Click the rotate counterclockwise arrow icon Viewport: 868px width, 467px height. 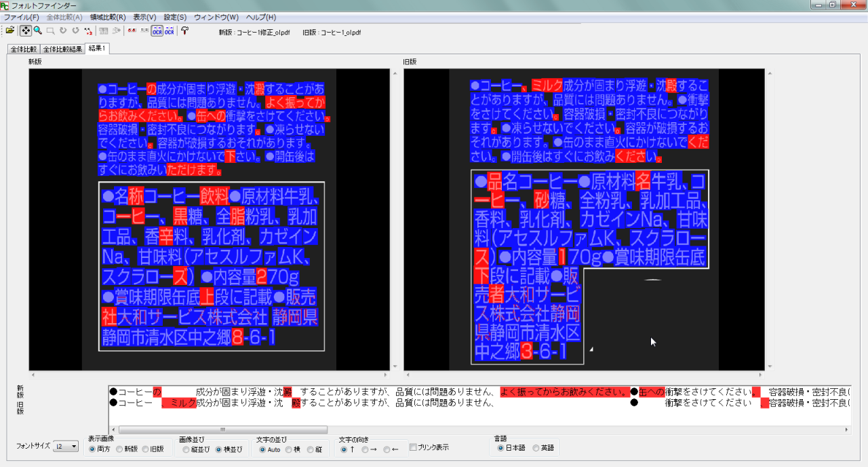[75, 31]
